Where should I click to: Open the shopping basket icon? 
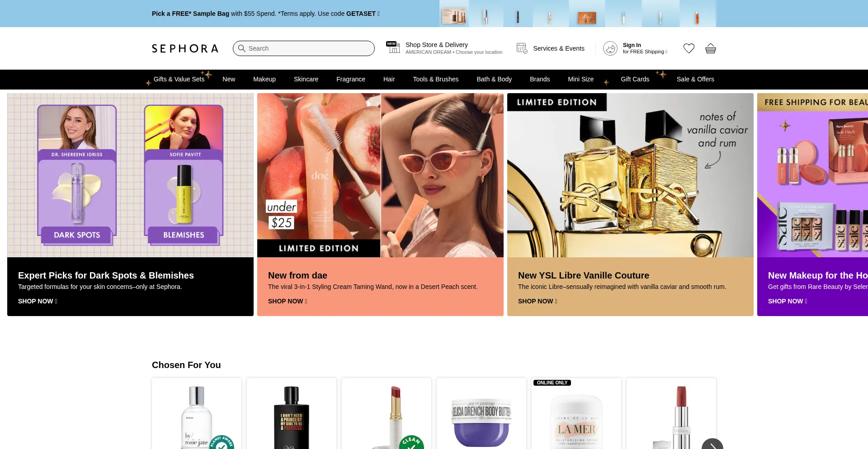(710, 48)
